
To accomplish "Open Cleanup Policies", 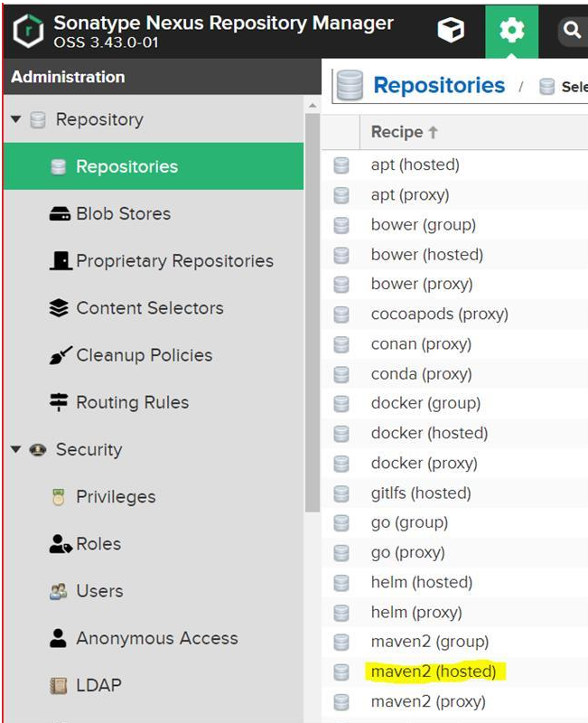I will [145, 355].
